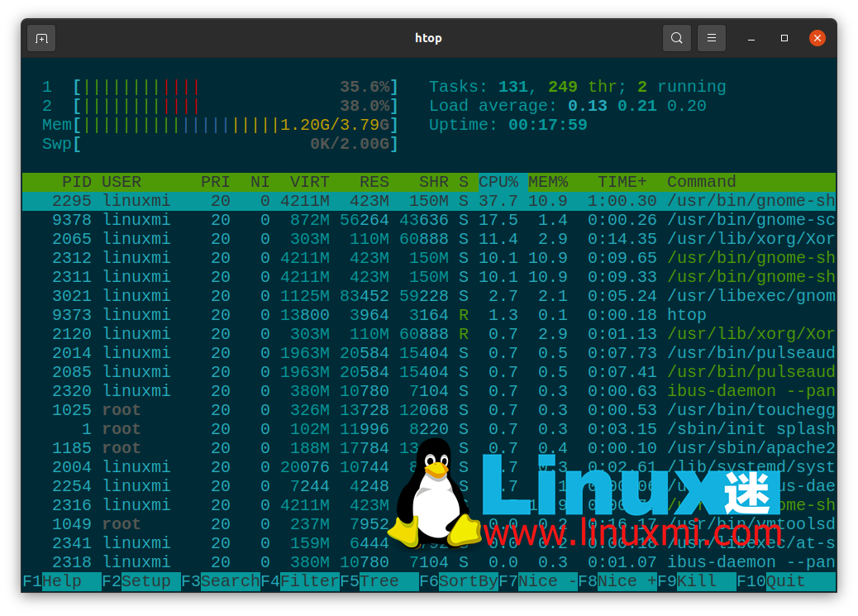
Task: Select process row PID 2004
Action: [429, 467]
